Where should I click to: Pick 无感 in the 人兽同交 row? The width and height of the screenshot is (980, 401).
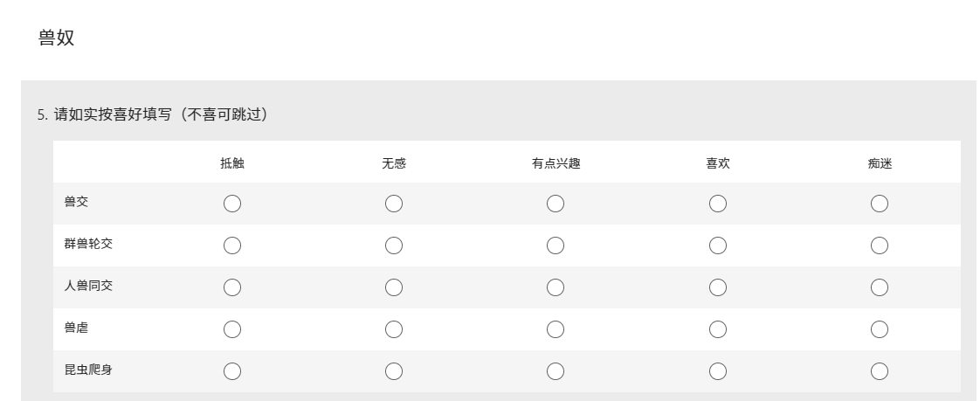[x=394, y=287]
